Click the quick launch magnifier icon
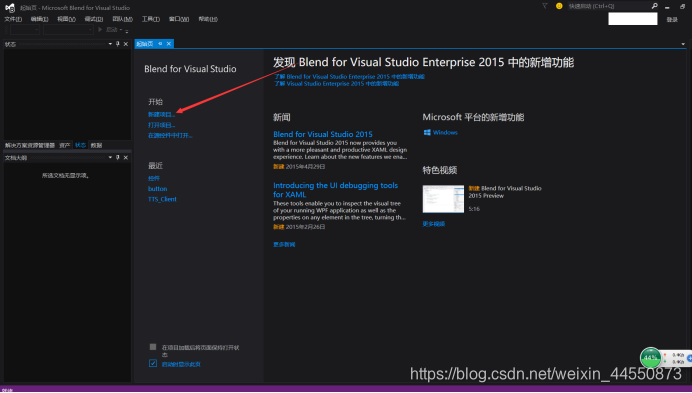 pos(654,6)
